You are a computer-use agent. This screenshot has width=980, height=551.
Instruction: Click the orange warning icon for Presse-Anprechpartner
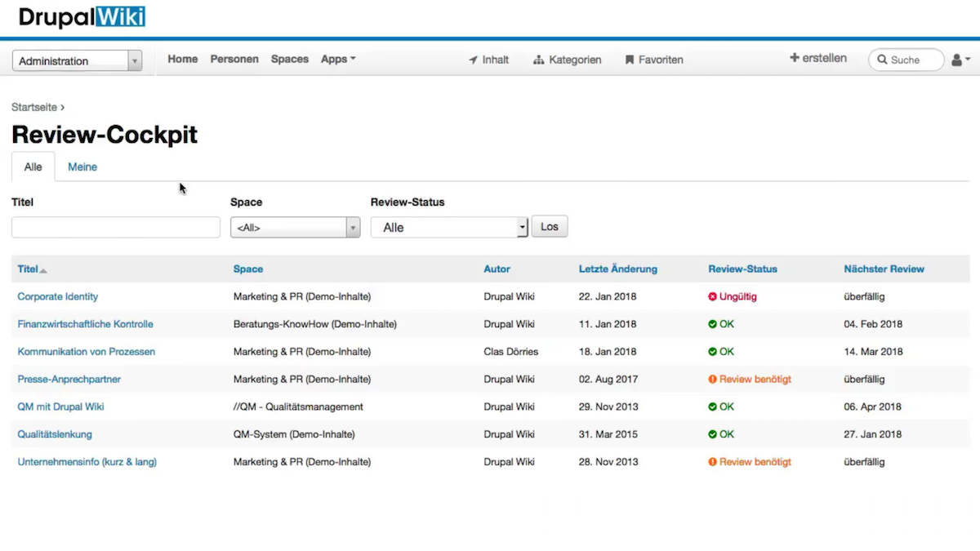712,380
